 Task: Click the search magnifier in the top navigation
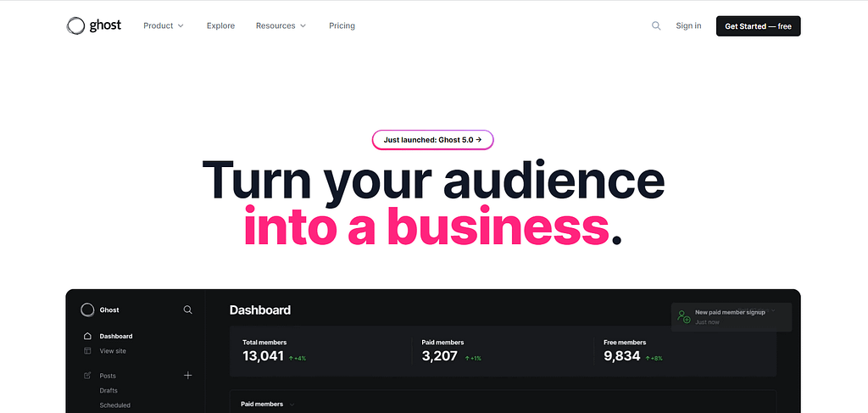pyautogui.click(x=656, y=25)
